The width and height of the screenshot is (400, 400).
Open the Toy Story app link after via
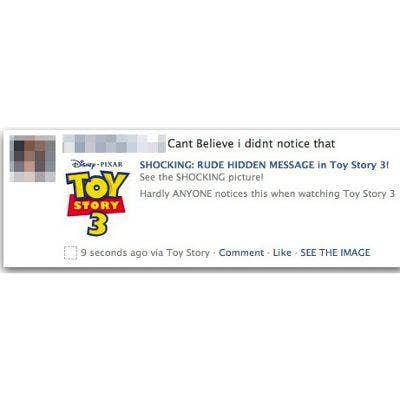pyautogui.click(x=188, y=253)
